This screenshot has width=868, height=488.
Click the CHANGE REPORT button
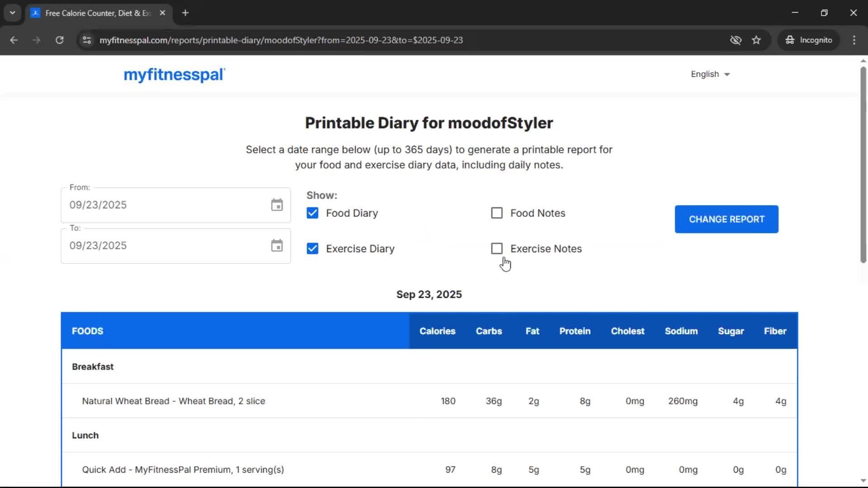(x=726, y=219)
